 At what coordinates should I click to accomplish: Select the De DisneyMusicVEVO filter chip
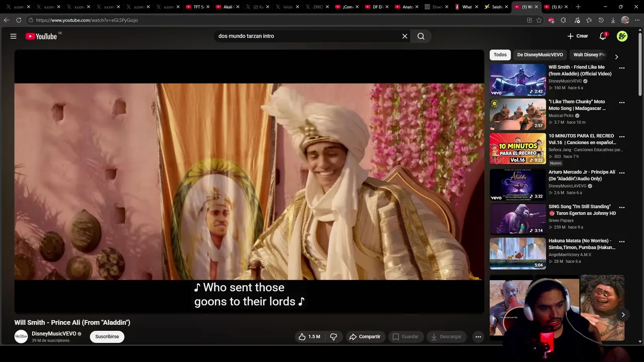pos(540,55)
